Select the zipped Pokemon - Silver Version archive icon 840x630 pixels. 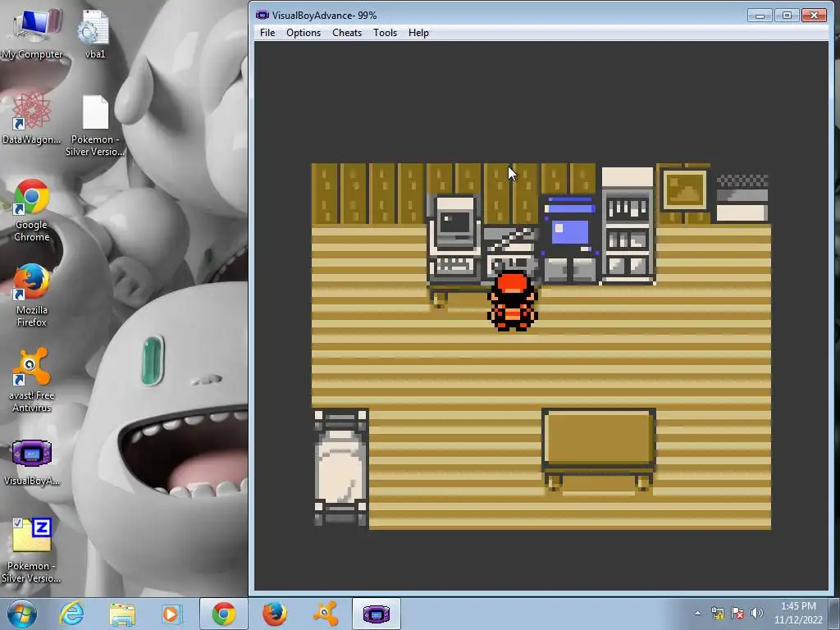click(x=32, y=550)
